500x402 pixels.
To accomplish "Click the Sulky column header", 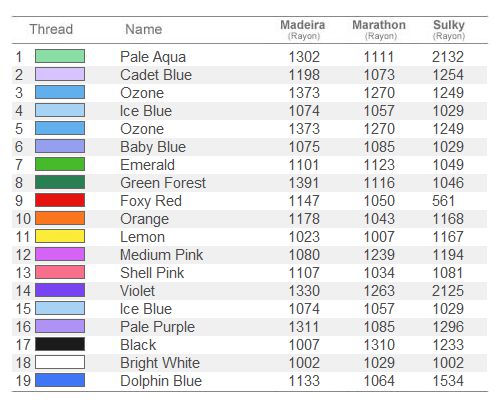I will [449, 29].
